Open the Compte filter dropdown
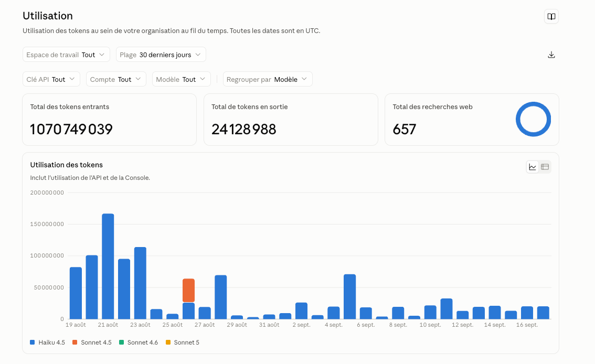This screenshot has height=364, width=595. point(116,79)
